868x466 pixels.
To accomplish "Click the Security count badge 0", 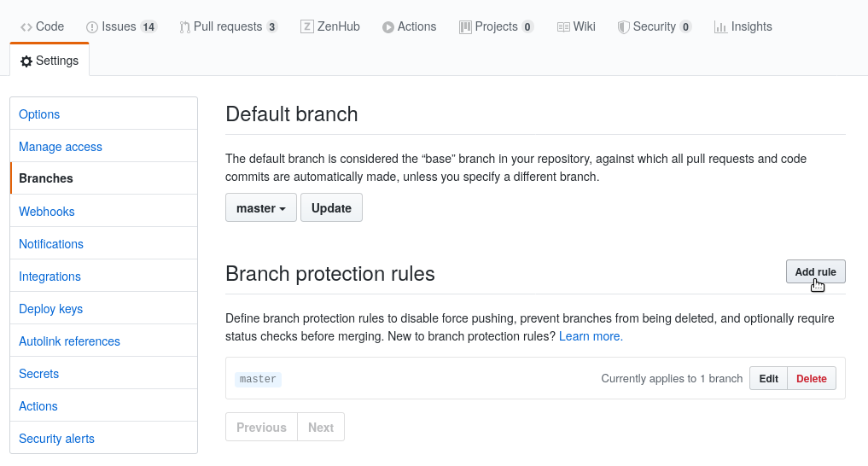I will (x=685, y=27).
